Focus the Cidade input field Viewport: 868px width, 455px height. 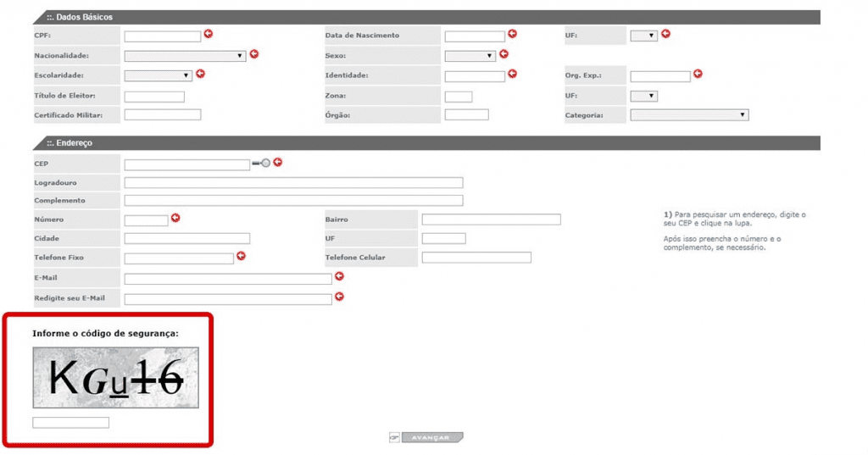click(x=187, y=239)
